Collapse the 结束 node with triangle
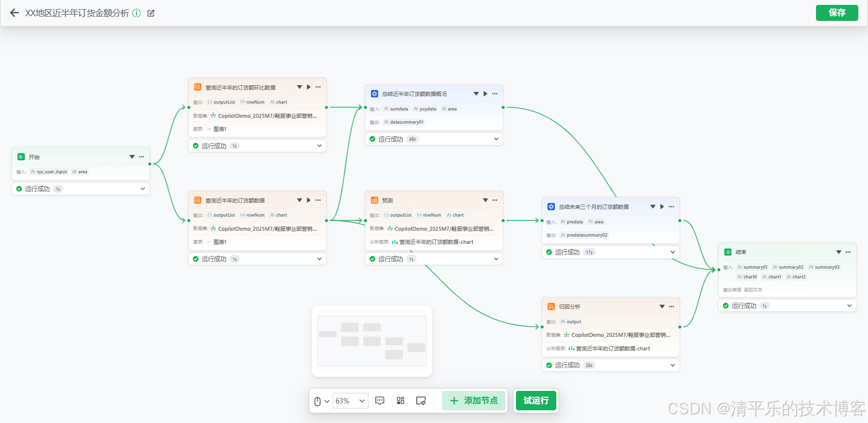This screenshot has width=868, height=423. click(839, 252)
